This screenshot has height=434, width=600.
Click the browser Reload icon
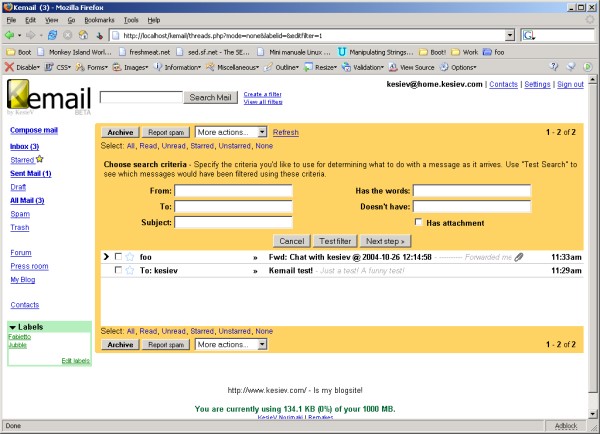click(x=52, y=35)
